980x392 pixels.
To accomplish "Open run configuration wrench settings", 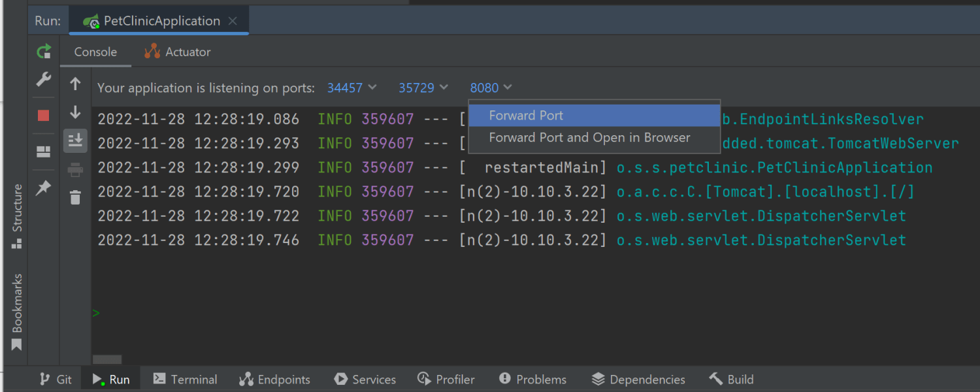I will [44, 80].
